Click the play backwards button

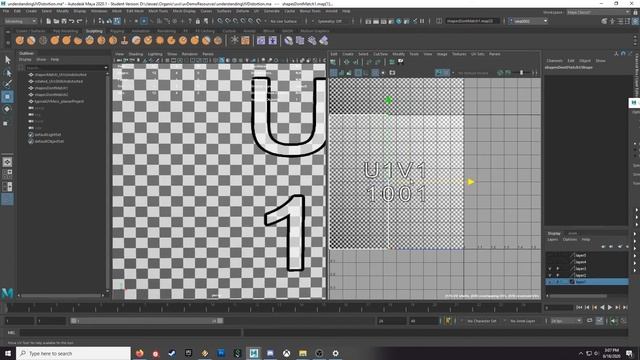coord(602,307)
